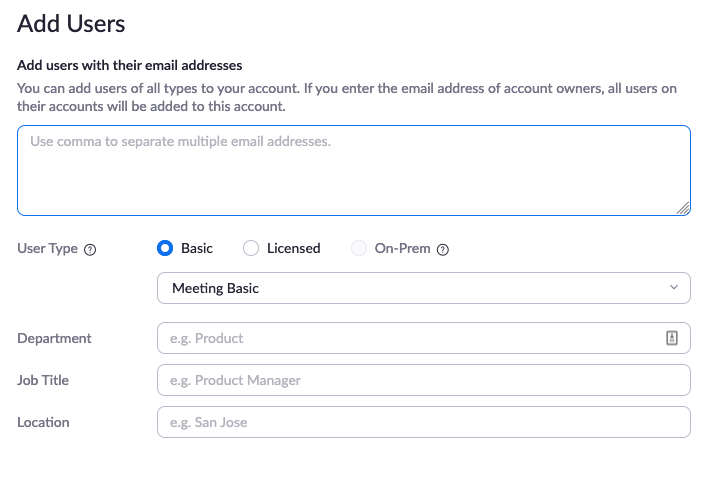709x482 pixels.
Task: Click the "Add Users" heading
Action: 71,24
